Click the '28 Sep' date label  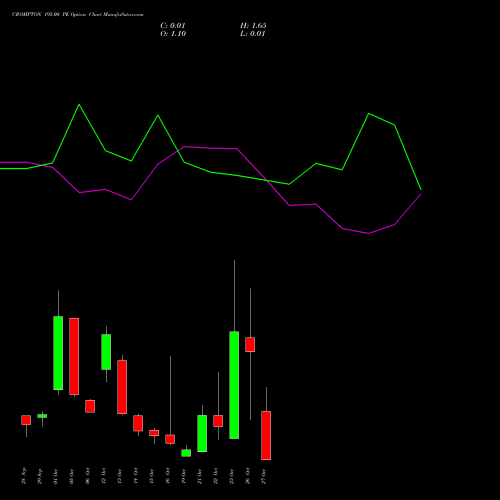click(24, 476)
